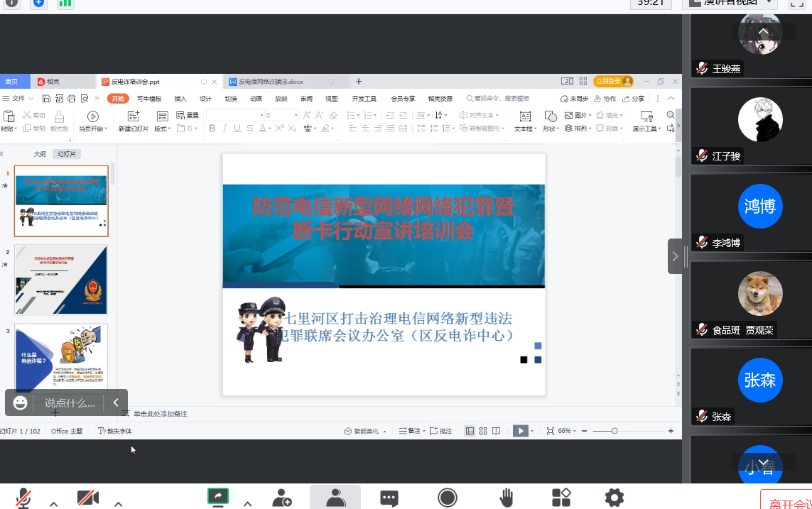Viewport: 812px width, 509px height.
Task: Open the invite participants icon
Action: tap(282, 498)
